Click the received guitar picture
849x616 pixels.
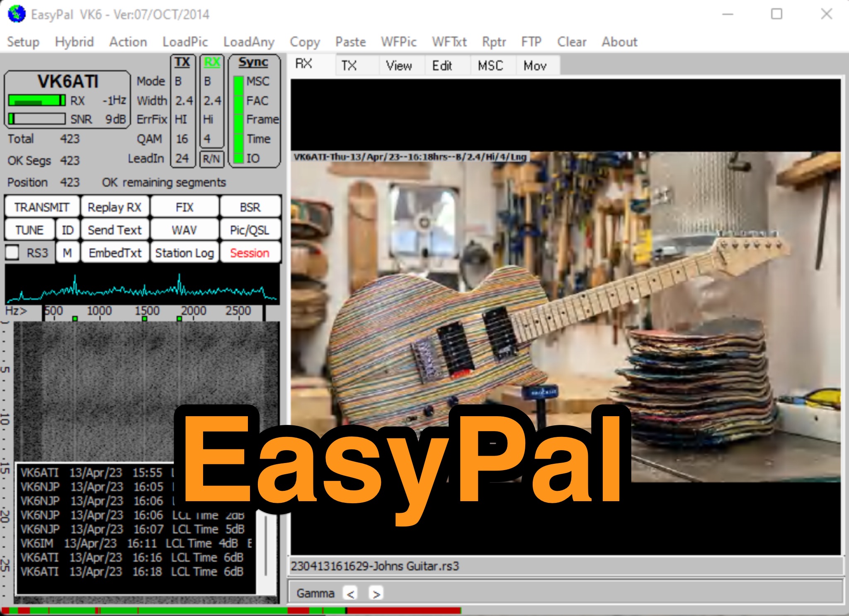click(x=565, y=317)
